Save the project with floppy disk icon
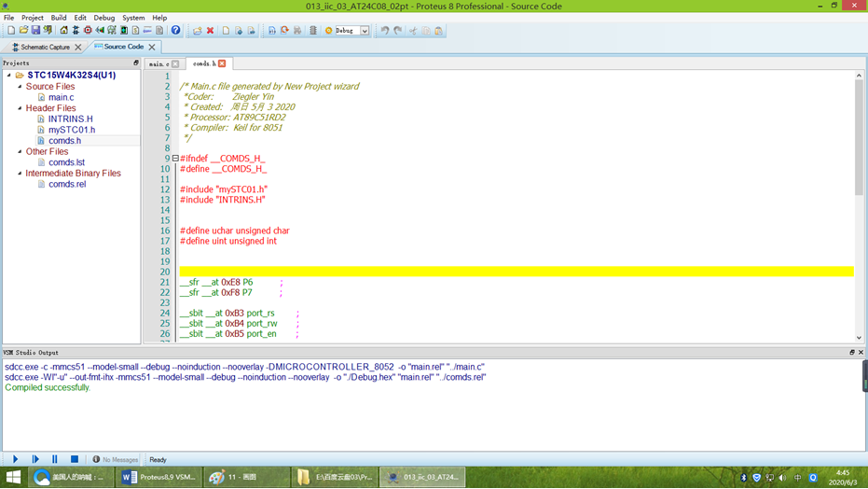 (35, 31)
